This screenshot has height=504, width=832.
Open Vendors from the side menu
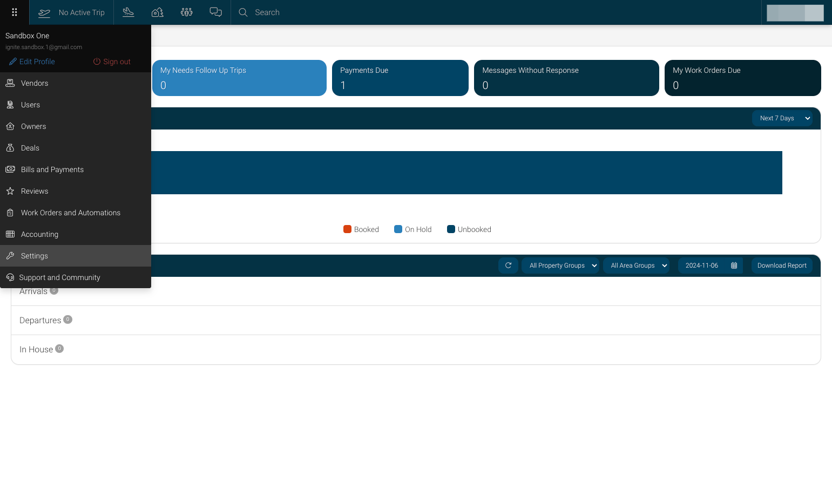click(x=76, y=83)
